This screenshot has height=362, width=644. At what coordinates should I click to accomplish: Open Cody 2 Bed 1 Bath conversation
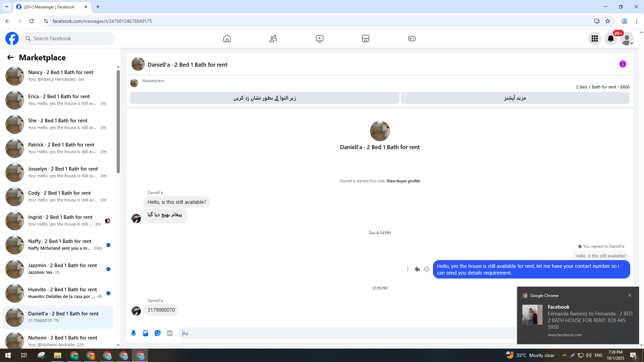58,196
